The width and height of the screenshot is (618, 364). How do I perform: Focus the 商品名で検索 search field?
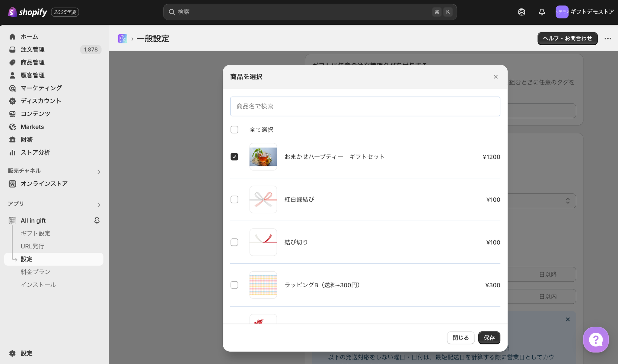pos(365,106)
